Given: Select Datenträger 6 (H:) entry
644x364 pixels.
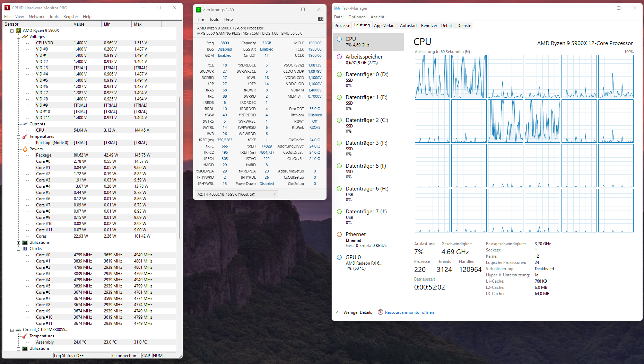Looking at the screenshot, I should pyautogui.click(x=369, y=194).
